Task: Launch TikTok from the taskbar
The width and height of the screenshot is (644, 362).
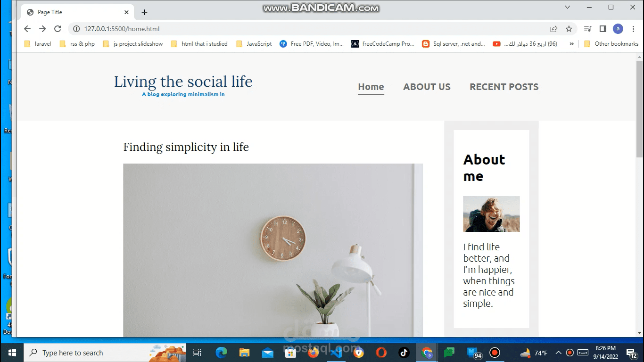Action: (404, 353)
